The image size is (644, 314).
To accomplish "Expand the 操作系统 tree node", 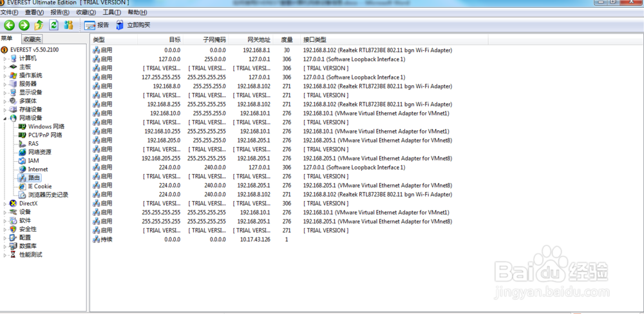I will click(x=5, y=75).
